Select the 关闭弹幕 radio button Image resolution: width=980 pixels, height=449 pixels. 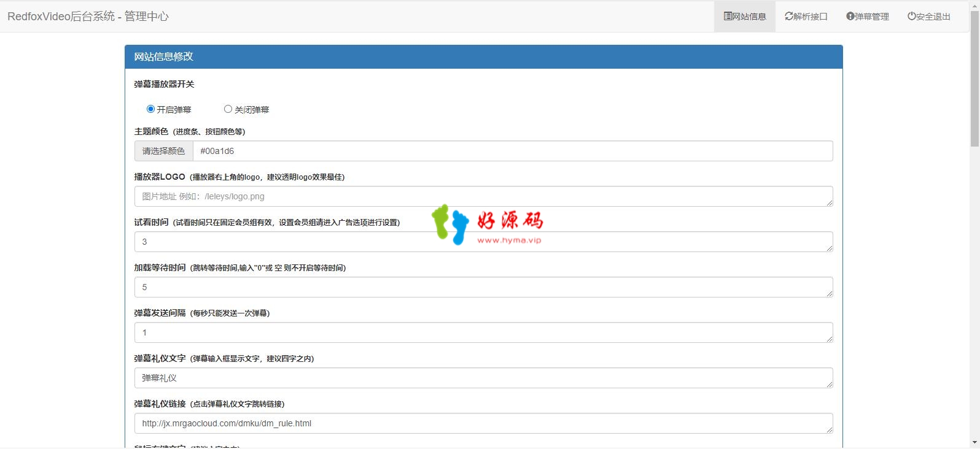[x=228, y=109]
